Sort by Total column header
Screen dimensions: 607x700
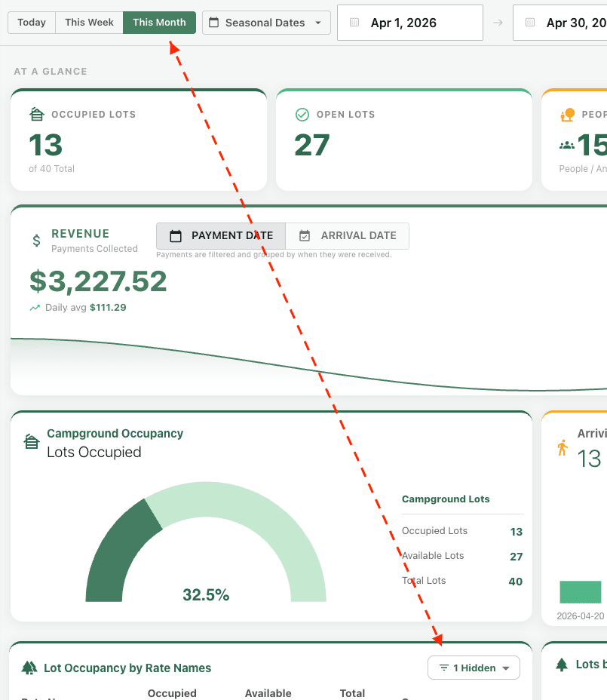pos(352,693)
